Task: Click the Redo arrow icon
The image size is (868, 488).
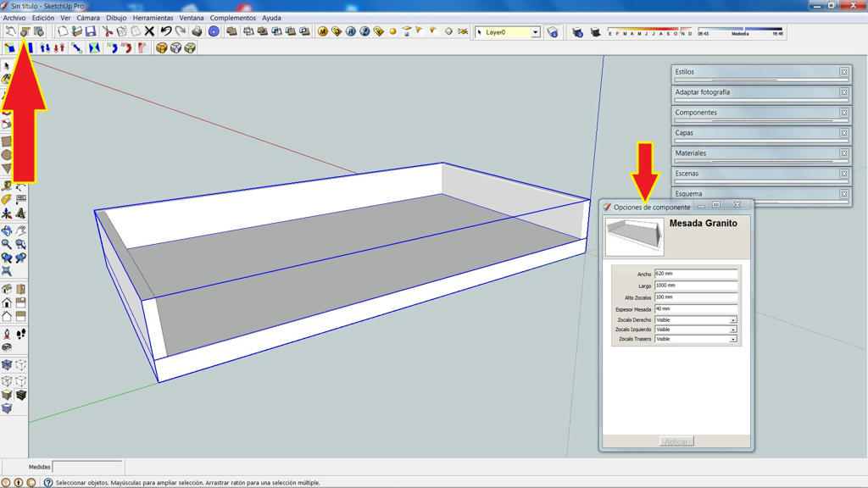Action: [x=181, y=31]
